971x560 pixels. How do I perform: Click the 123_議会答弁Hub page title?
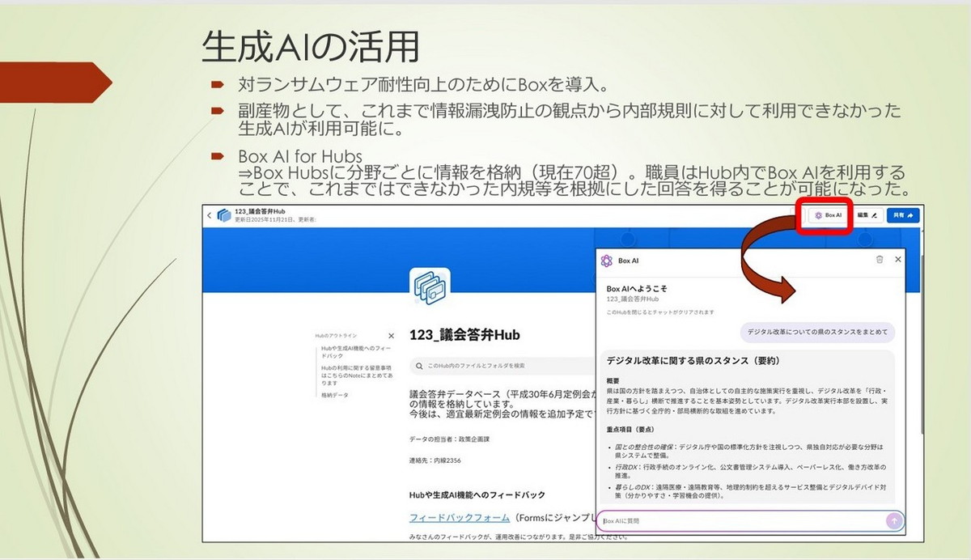coord(464,334)
